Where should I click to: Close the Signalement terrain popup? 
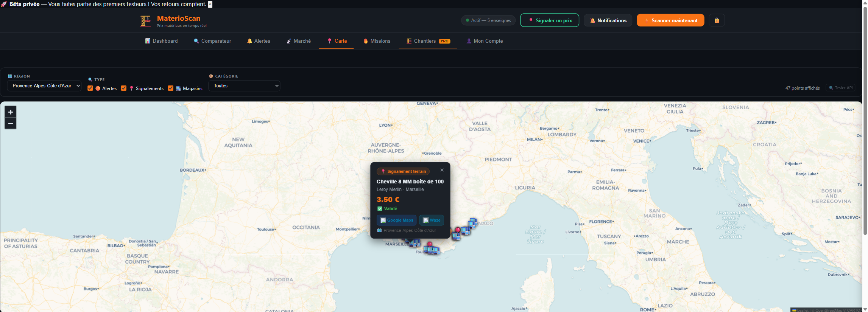442,170
